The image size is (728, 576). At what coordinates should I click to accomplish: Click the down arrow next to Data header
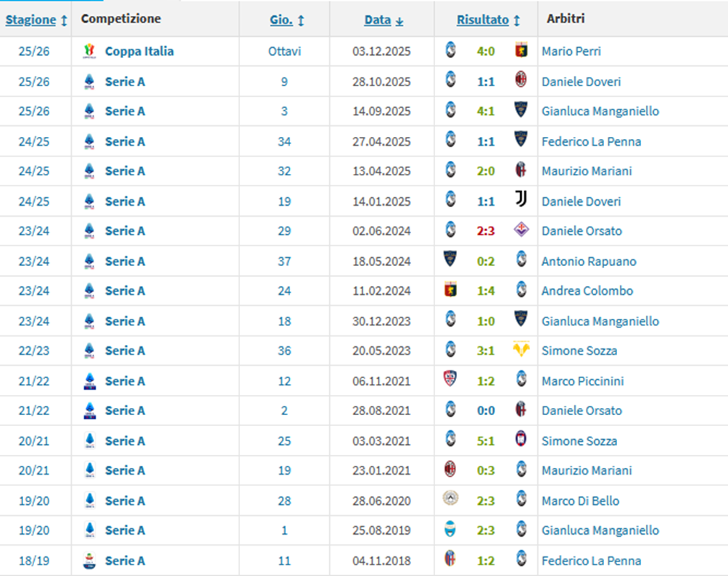pyautogui.click(x=400, y=21)
